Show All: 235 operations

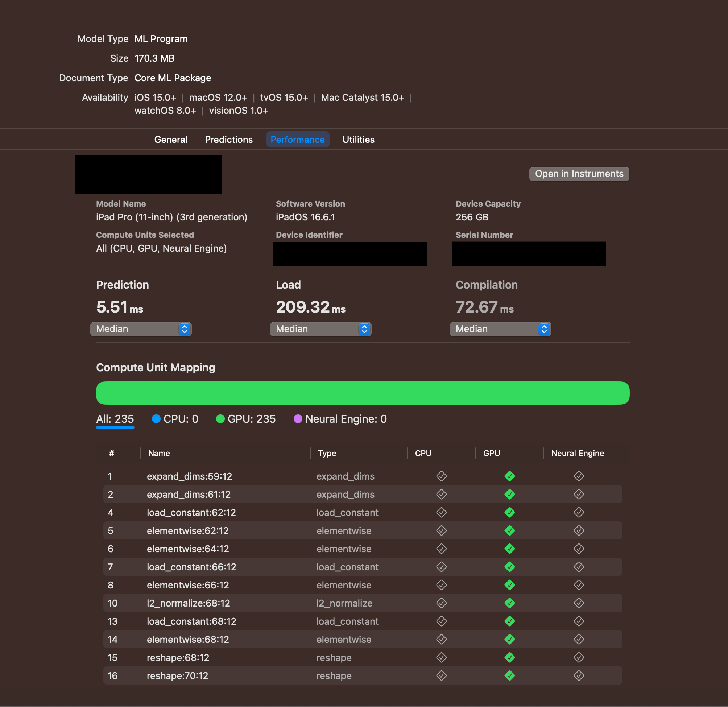click(115, 419)
